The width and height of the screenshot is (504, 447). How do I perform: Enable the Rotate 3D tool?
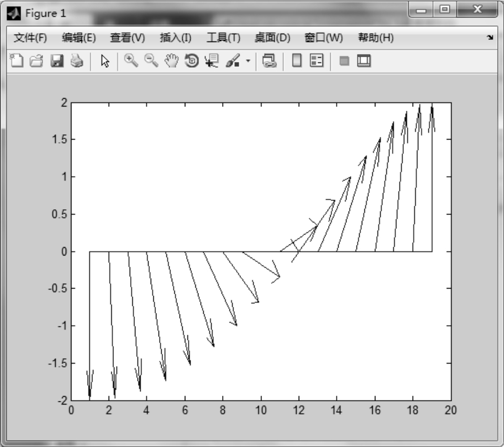tap(192, 61)
